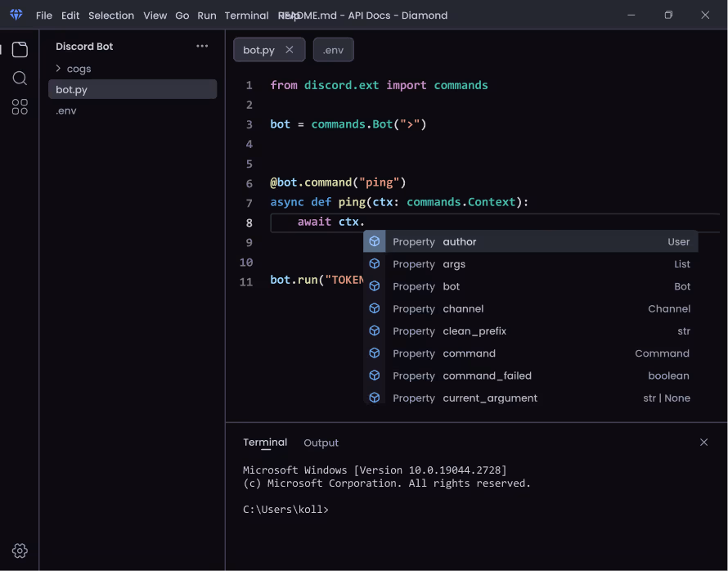The width and height of the screenshot is (728, 571).
Task: Choose the current_argument property suggestion
Action: (x=530, y=398)
